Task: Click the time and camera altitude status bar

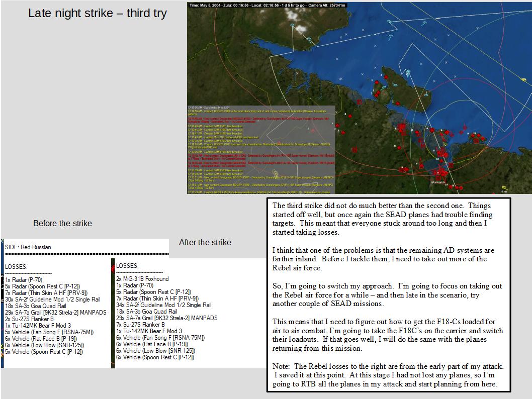Action: pyautogui.click(x=268, y=6)
